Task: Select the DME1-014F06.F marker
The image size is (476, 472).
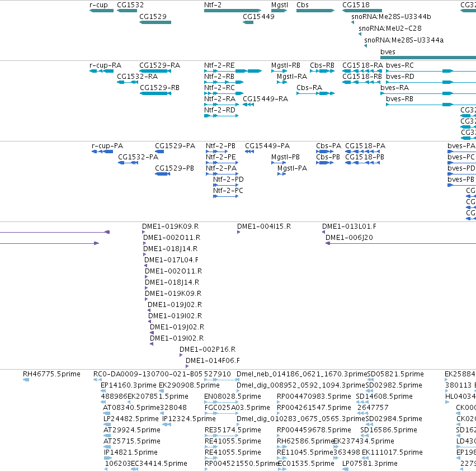Action: (x=187, y=366)
